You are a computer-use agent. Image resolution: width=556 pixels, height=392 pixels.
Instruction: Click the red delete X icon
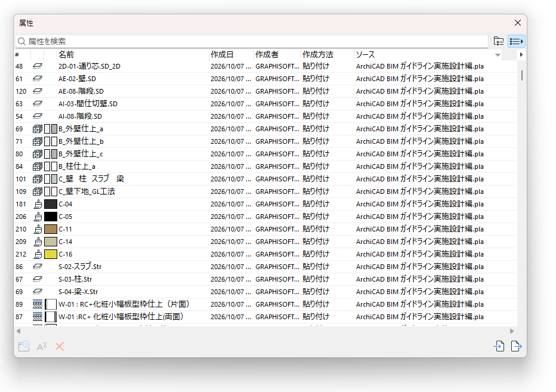click(60, 346)
